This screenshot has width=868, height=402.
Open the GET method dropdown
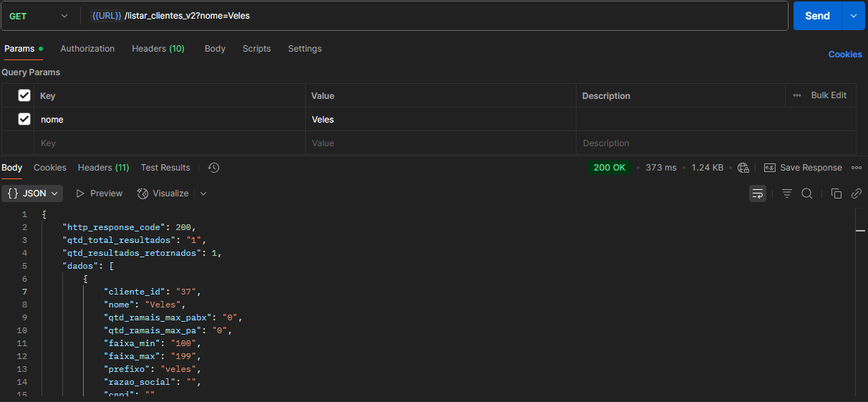point(39,16)
